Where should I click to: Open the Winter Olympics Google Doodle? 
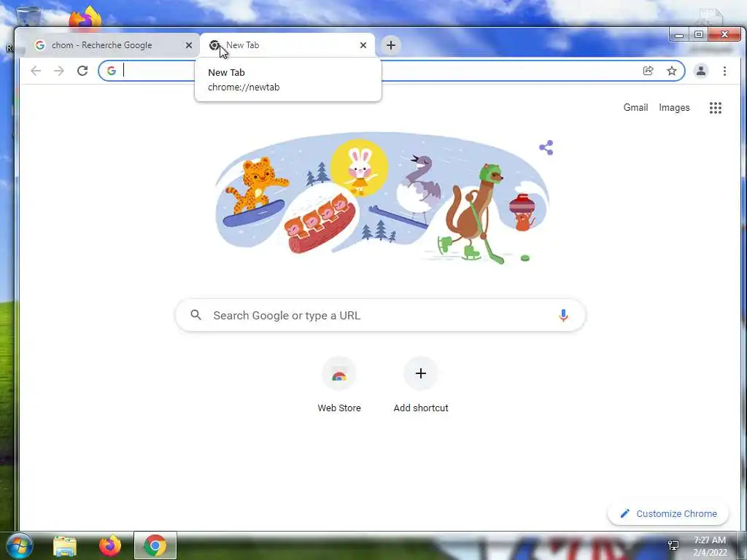click(381, 199)
